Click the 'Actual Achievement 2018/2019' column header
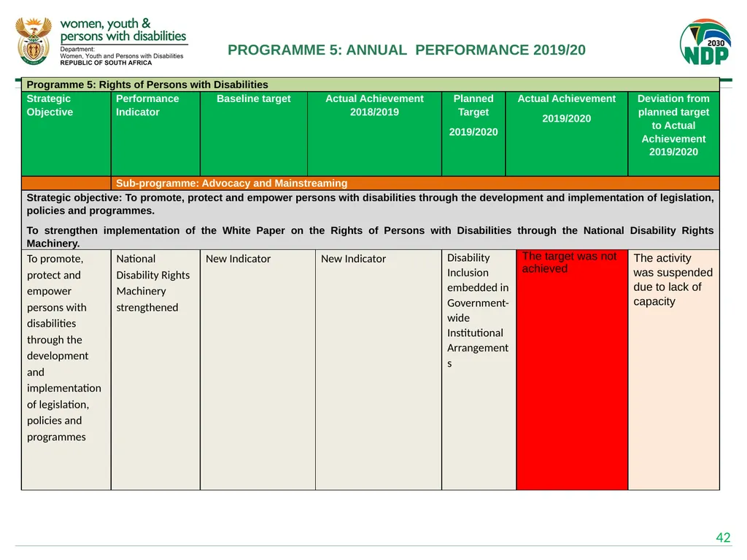 click(374, 134)
